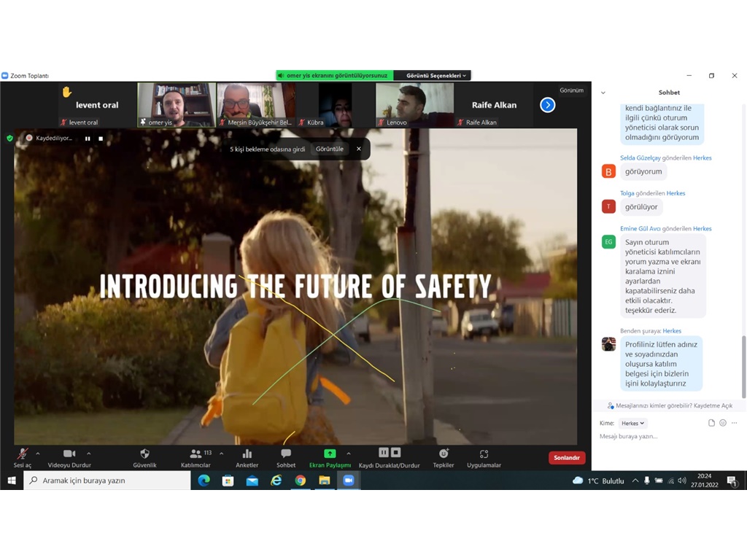Open the Kime recipient Herkes dropdown
The image size is (747, 560).
coord(632,424)
